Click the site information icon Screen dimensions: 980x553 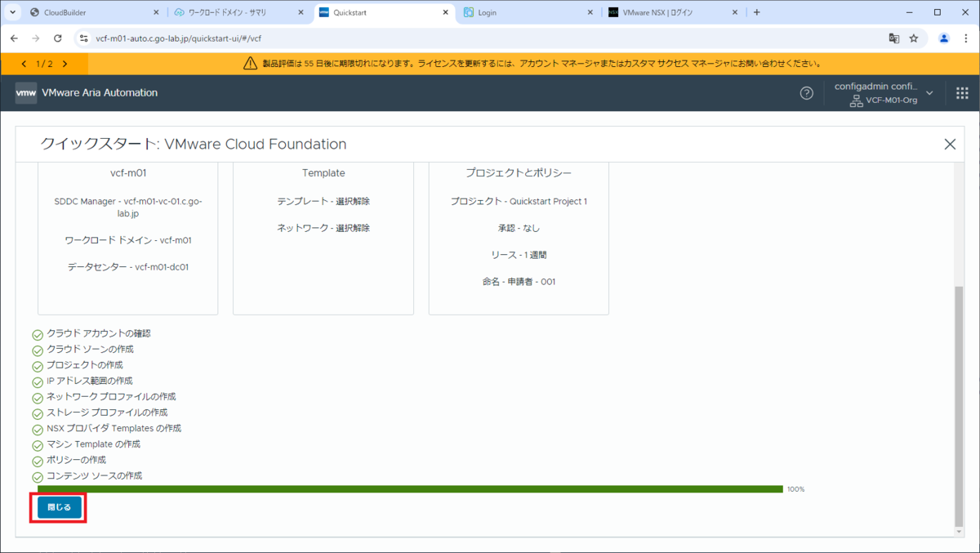(x=83, y=38)
